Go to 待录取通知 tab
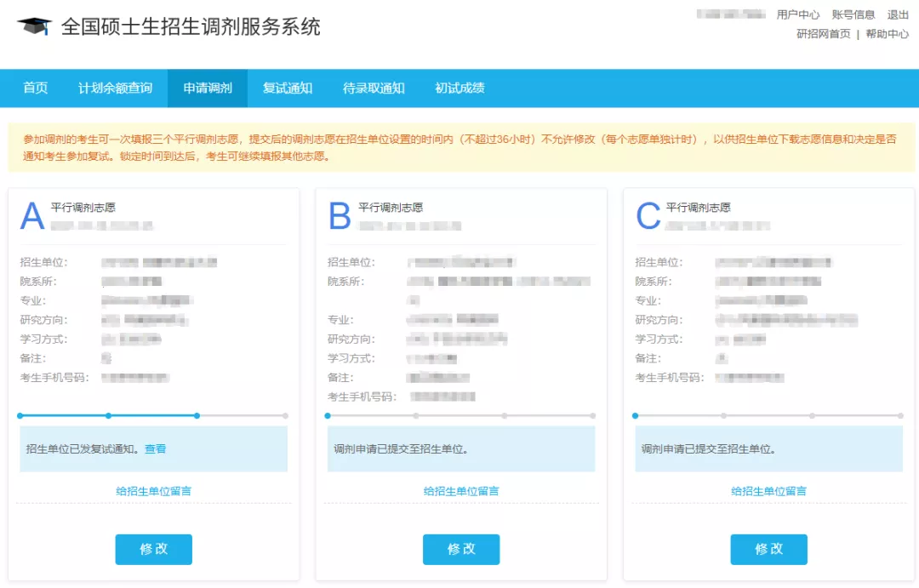Viewport: 919px width, 588px height. [x=374, y=88]
